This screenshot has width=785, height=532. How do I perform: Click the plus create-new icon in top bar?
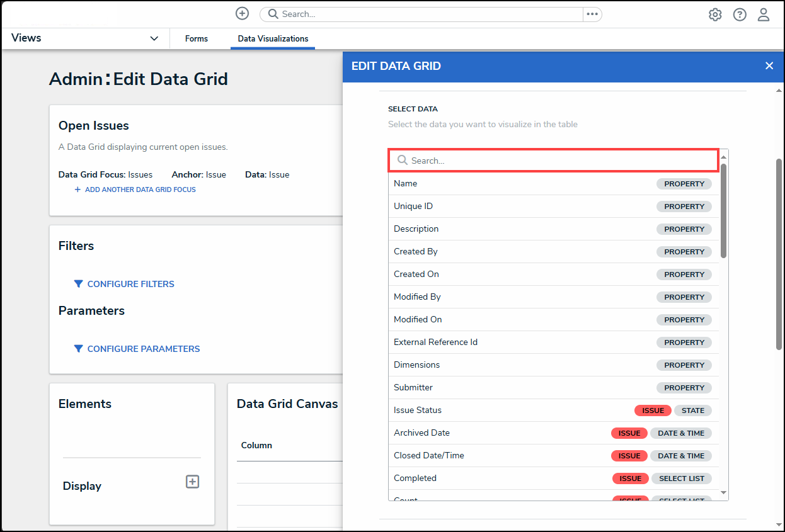[x=242, y=14]
